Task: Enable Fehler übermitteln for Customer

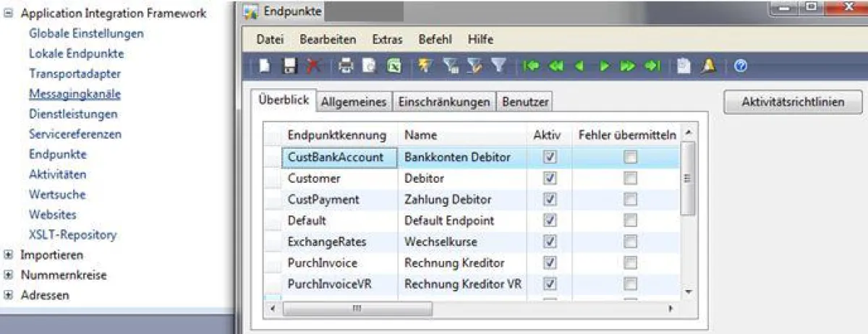Action: (x=631, y=178)
